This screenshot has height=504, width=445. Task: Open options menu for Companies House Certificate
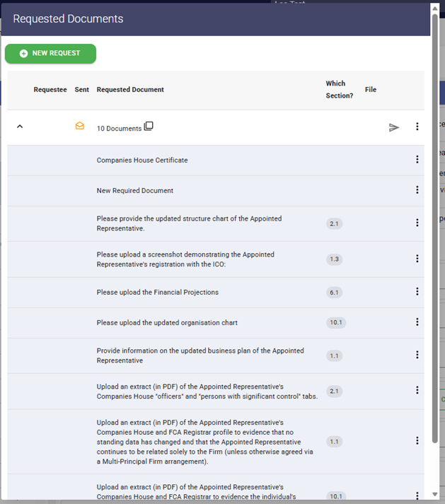[x=417, y=160]
